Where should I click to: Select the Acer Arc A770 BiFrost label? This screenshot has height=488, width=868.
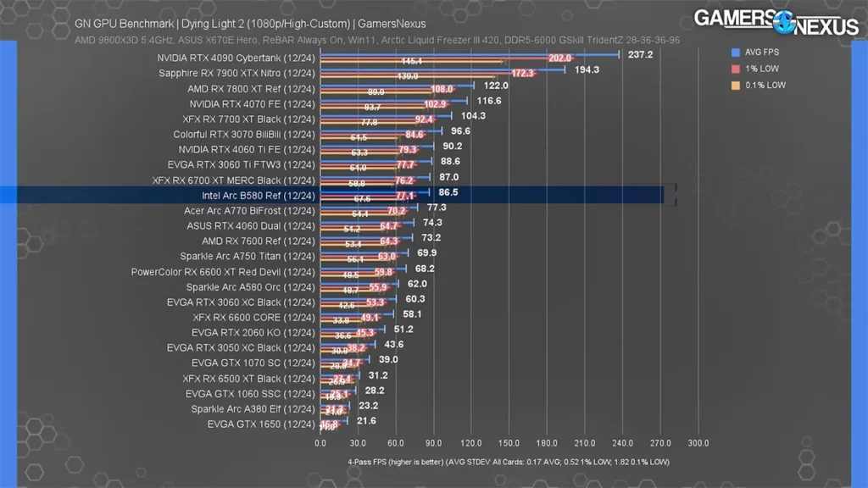click(250, 211)
